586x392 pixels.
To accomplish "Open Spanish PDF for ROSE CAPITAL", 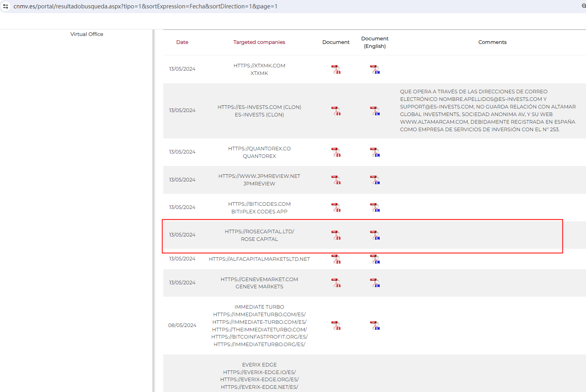I will 336,235.
